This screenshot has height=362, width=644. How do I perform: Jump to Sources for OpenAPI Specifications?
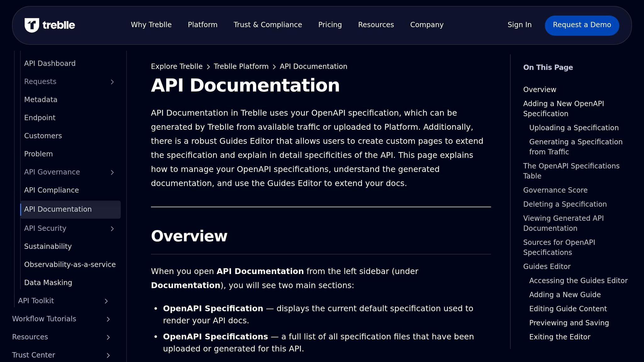point(559,248)
